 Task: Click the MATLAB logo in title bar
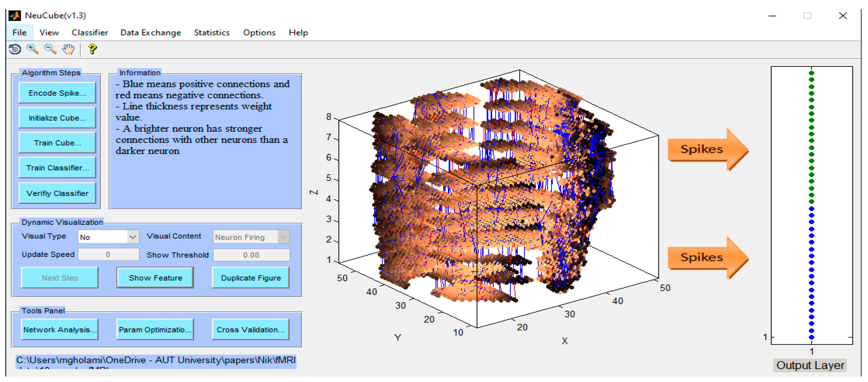[x=15, y=15]
